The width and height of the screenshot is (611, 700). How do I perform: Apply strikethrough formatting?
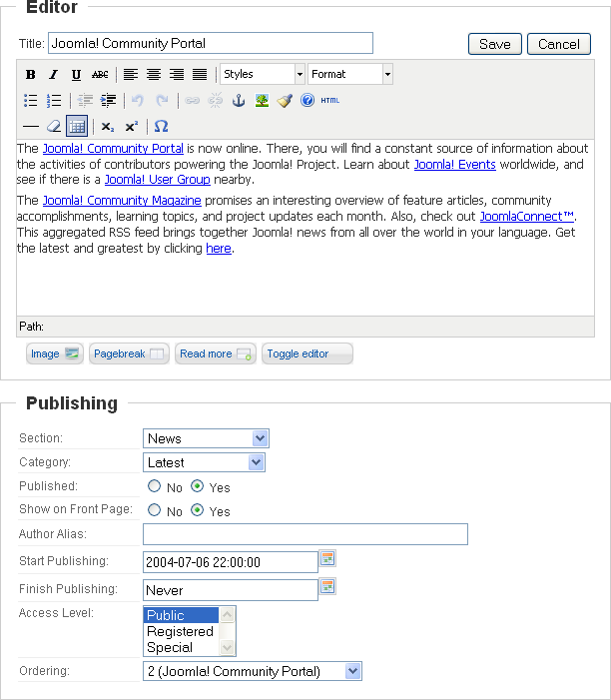[100, 75]
